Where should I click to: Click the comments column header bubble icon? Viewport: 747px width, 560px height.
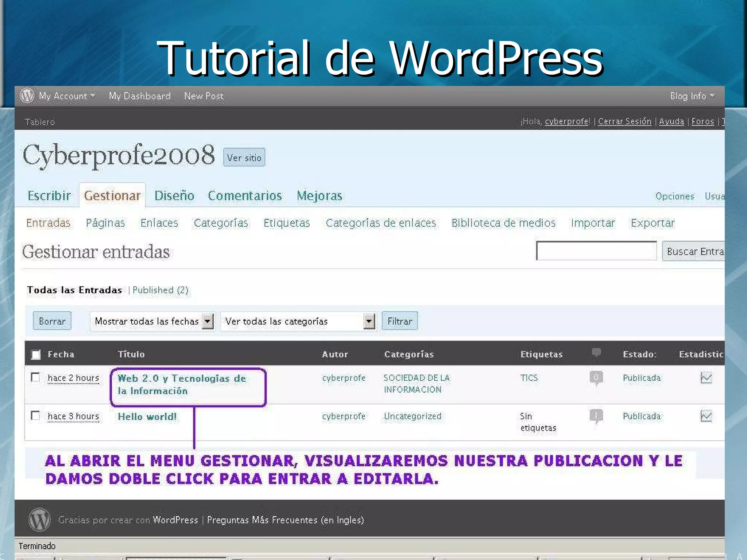coord(596,353)
